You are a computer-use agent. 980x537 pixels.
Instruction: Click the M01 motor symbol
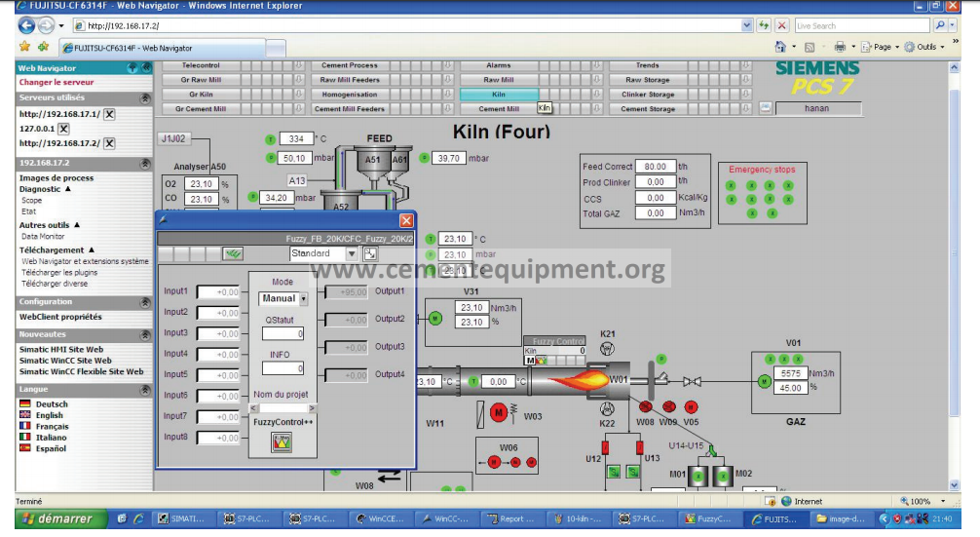698,477
